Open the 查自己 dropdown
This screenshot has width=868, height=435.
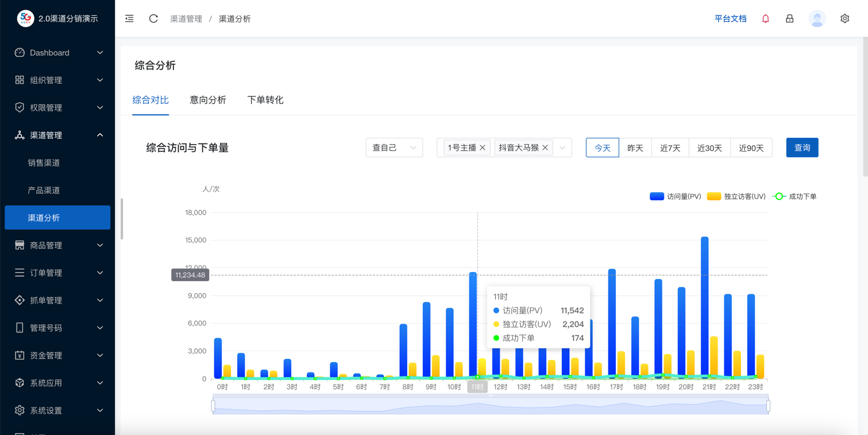[394, 147]
